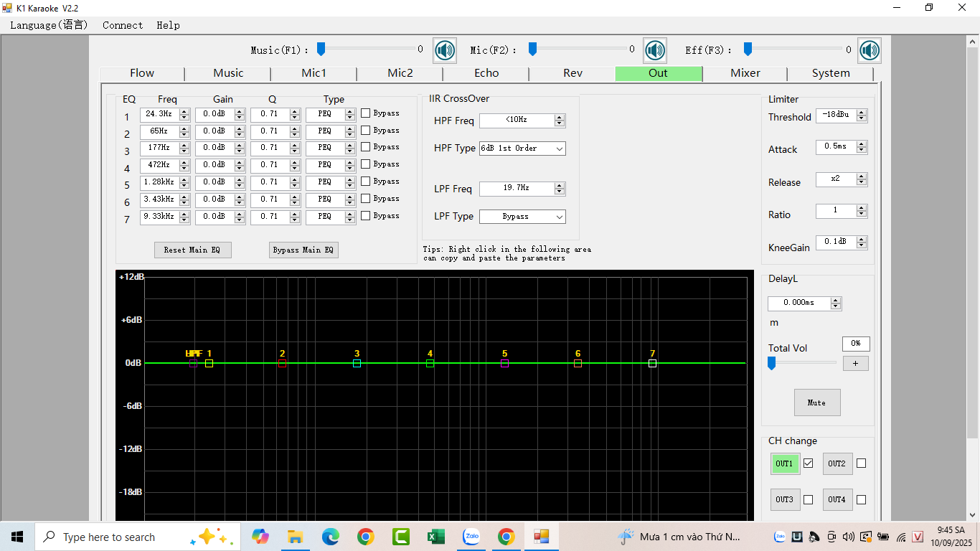Open Zalo from the taskbar

pyautogui.click(x=471, y=537)
